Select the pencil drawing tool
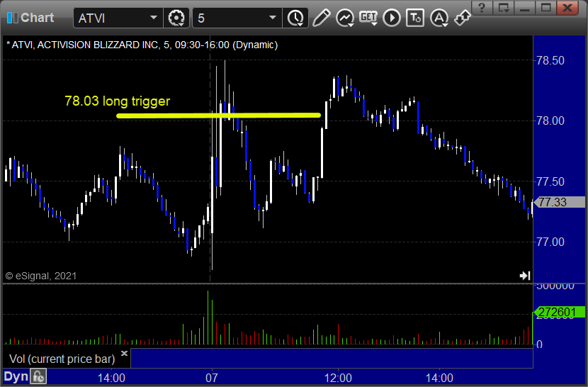The height and width of the screenshot is (387, 588). coord(322,18)
